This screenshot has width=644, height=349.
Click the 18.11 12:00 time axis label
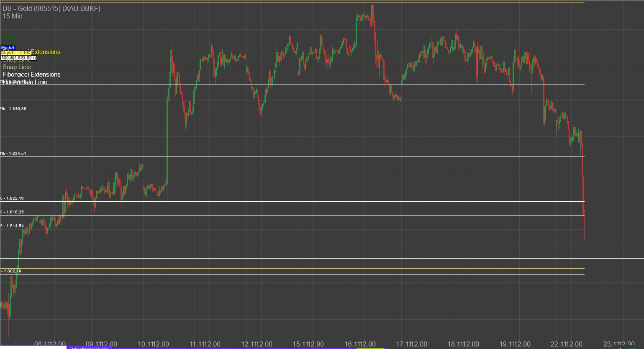463,344
